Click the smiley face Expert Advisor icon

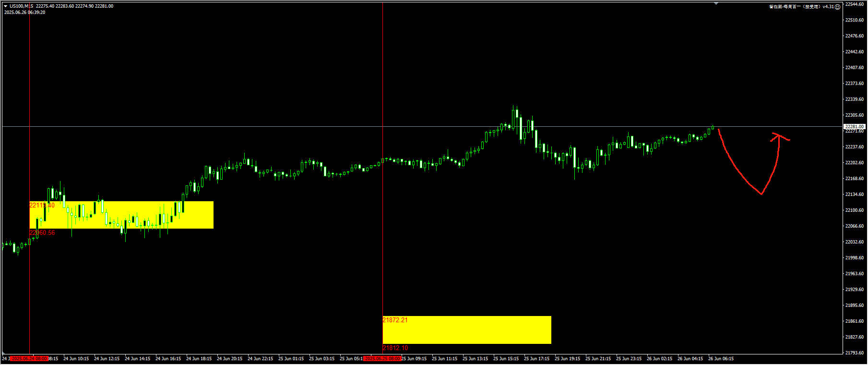(838, 7)
